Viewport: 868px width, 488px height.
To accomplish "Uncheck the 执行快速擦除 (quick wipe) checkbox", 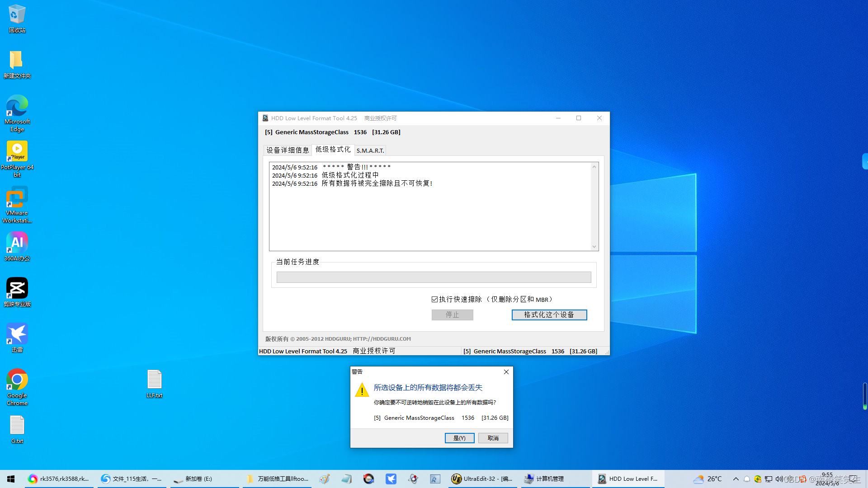I will click(434, 300).
